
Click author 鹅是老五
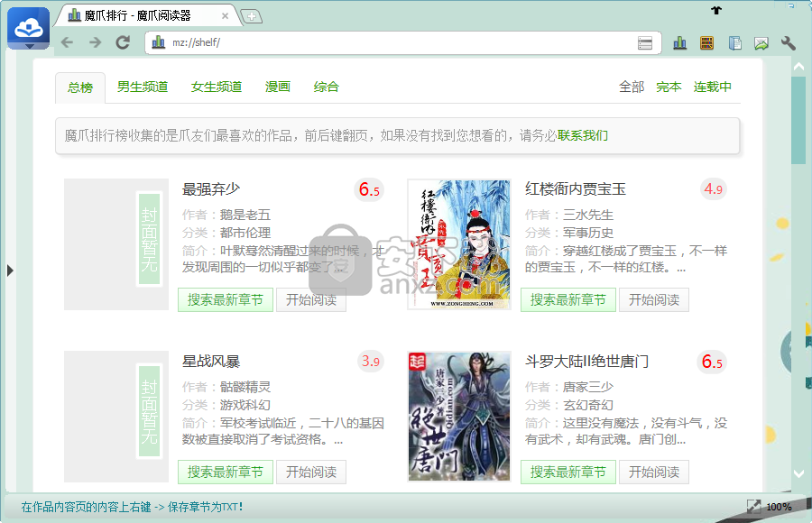pyautogui.click(x=245, y=215)
